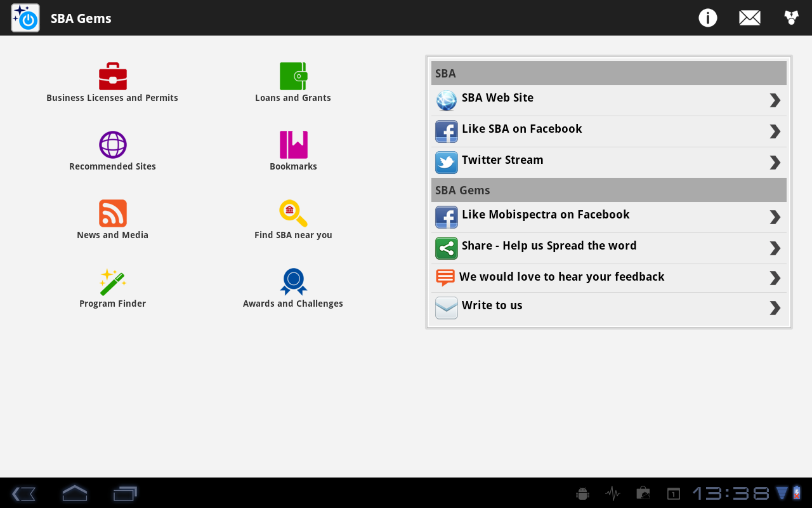Screen dimensions: 812x508
Task: Tap the Business Licenses and Permits label
Action: coord(112,98)
